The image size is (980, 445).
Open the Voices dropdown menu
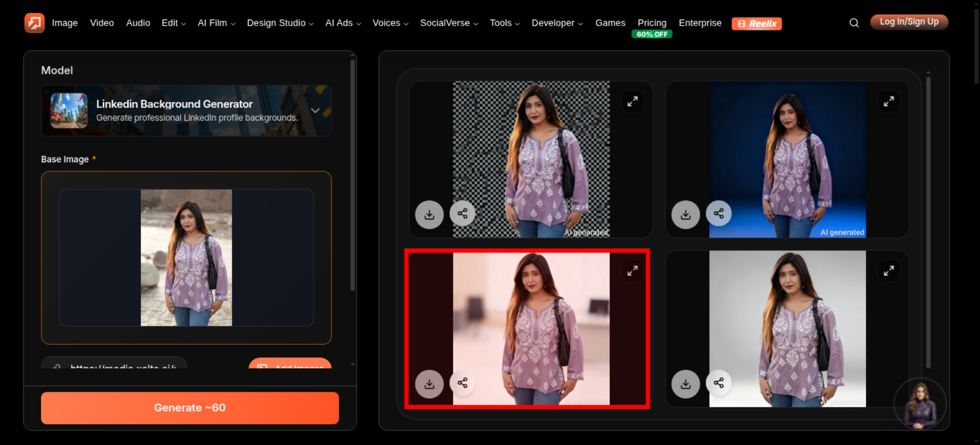391,23
